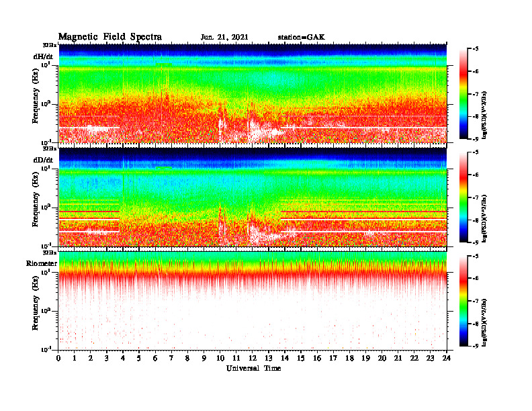Click the -8 value on Riometer color bar

tap(476, 324)
